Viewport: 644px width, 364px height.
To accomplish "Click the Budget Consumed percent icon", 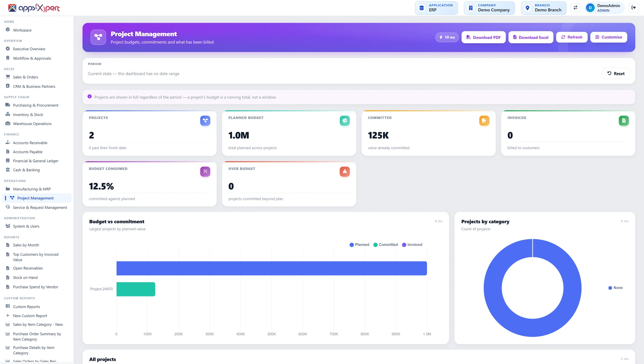I will click(x=205, y=171).
